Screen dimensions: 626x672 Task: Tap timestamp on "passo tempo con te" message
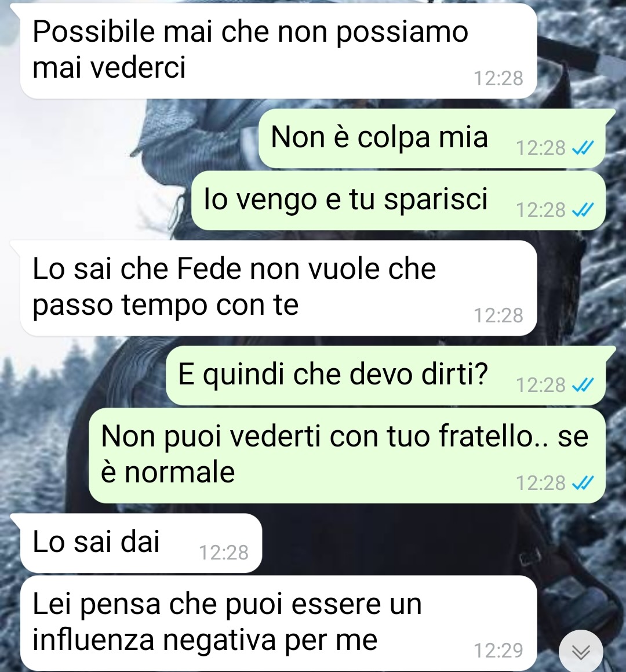tap(498, 315)
